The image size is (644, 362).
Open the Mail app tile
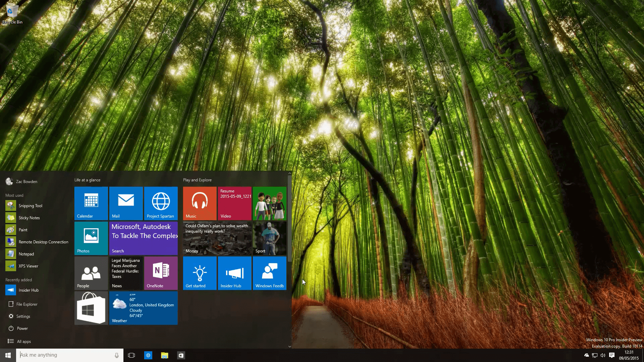pyautogui.click(x=126, y=203)
